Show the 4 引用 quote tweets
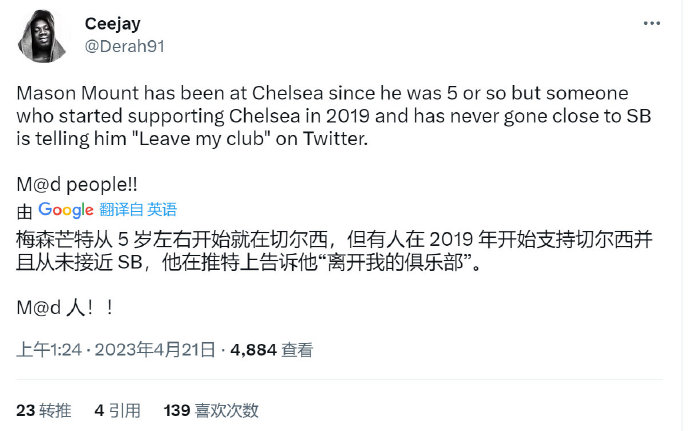 pos(117,410)
